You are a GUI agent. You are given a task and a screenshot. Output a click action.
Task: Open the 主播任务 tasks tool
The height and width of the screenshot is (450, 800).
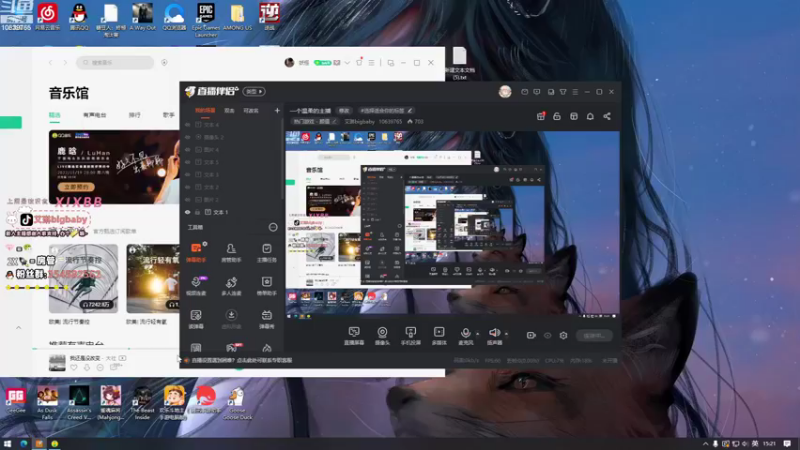coord(266,253)
